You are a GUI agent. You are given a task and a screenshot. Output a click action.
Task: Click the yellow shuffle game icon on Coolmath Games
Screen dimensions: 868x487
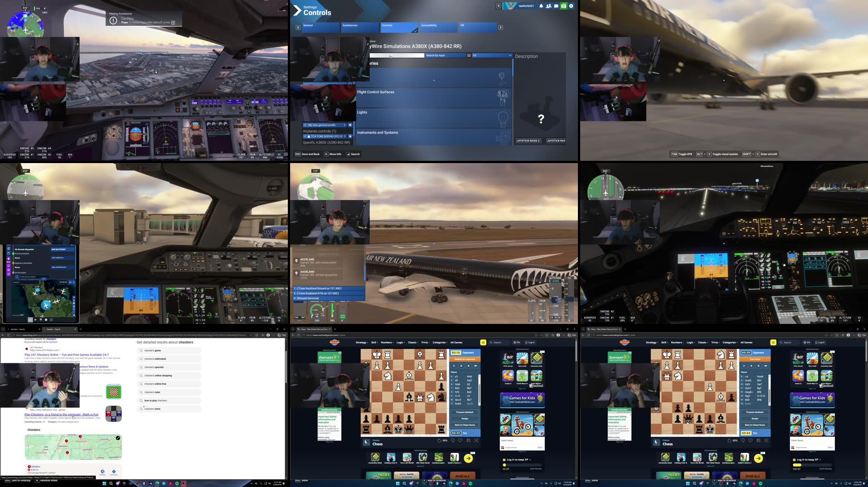pos(484,342)
